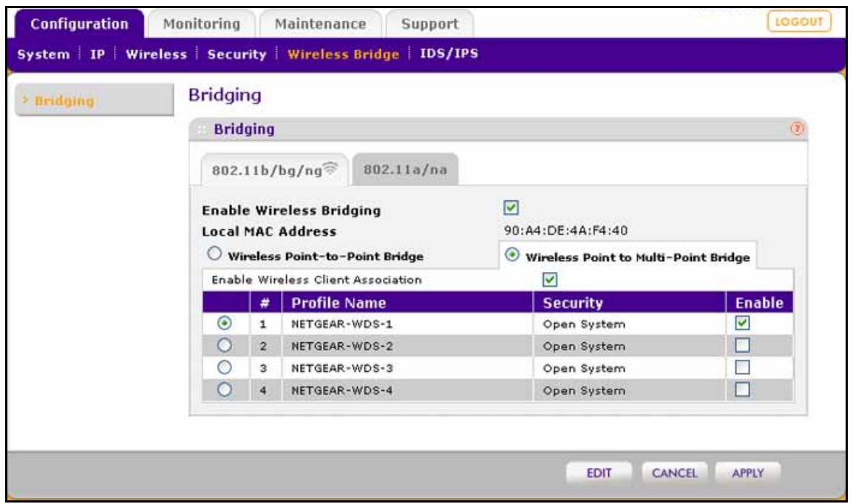
Task: Click the NETGEAR-WDS-2 profile name
Action: 341,347
